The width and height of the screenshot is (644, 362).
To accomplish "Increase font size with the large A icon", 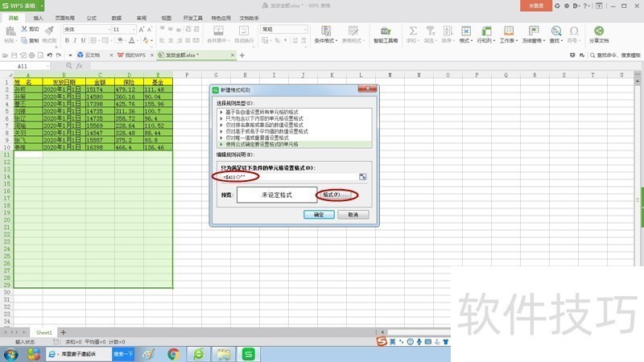I will (x=142, y=29).
